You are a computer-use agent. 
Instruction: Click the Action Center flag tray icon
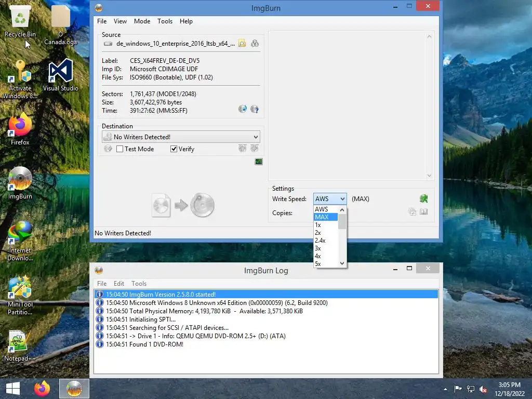pos(458,389)
